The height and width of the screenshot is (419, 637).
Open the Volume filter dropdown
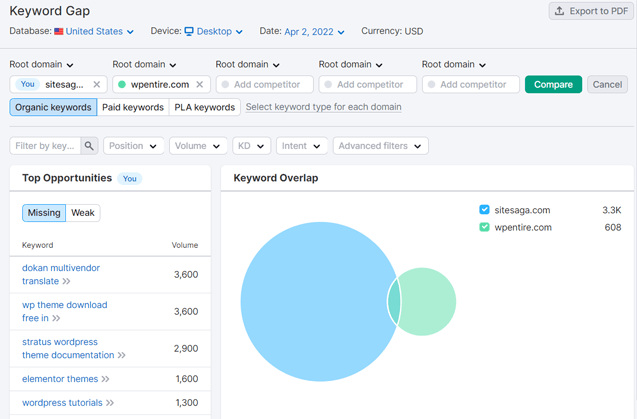[x=198, y=146]
